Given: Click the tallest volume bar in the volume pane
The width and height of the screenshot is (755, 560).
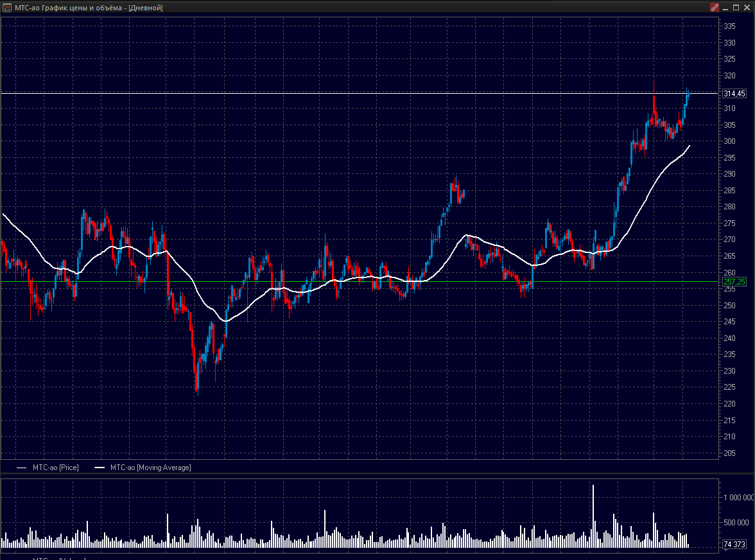Looking at the screenshot, I should (x=593, y=516).
